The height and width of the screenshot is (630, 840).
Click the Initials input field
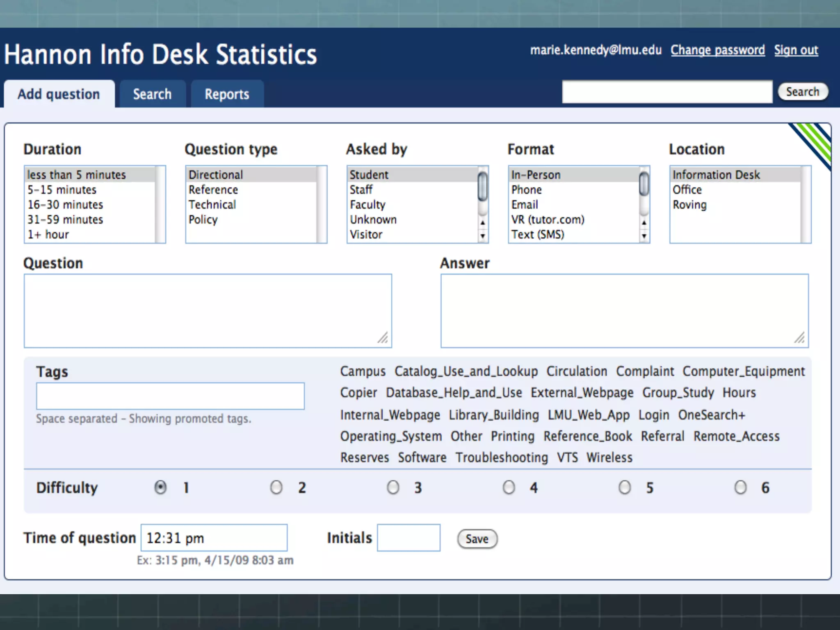[409, 538]
